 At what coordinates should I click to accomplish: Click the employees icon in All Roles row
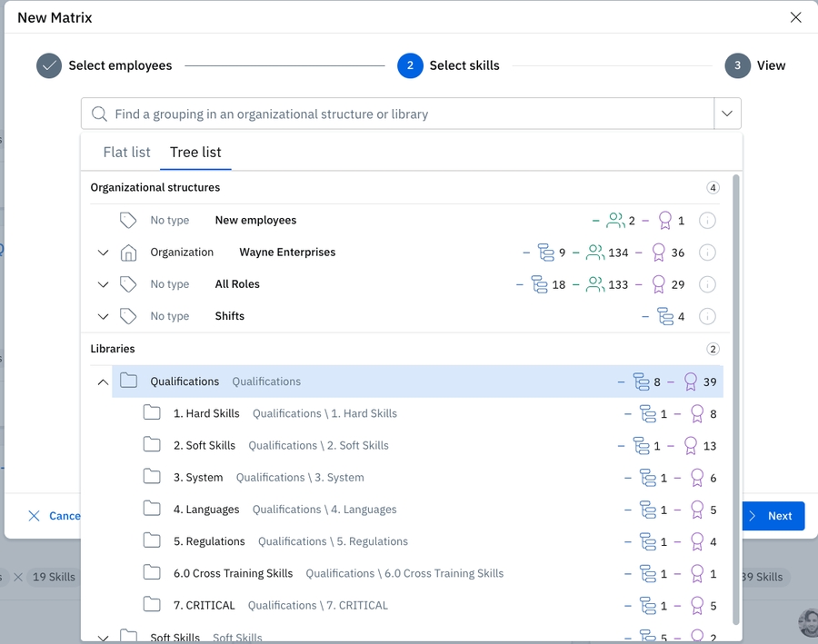[x=595, y=284]
